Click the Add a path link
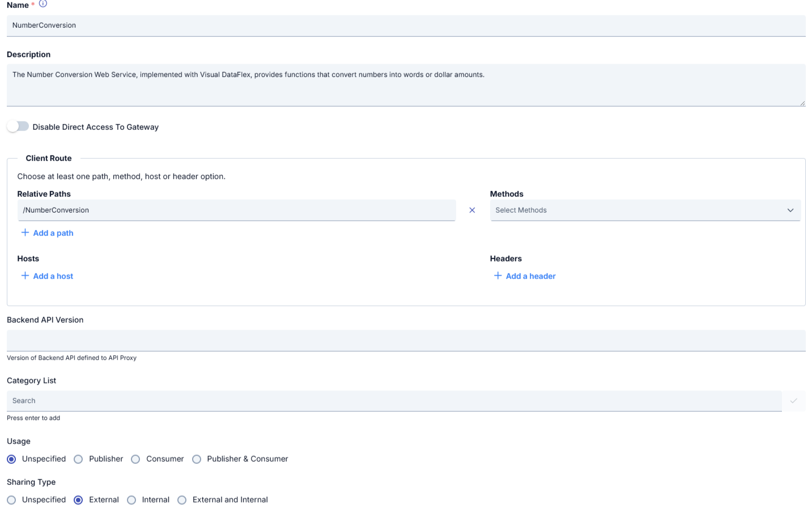812x524 pixels. pos(53,233)
